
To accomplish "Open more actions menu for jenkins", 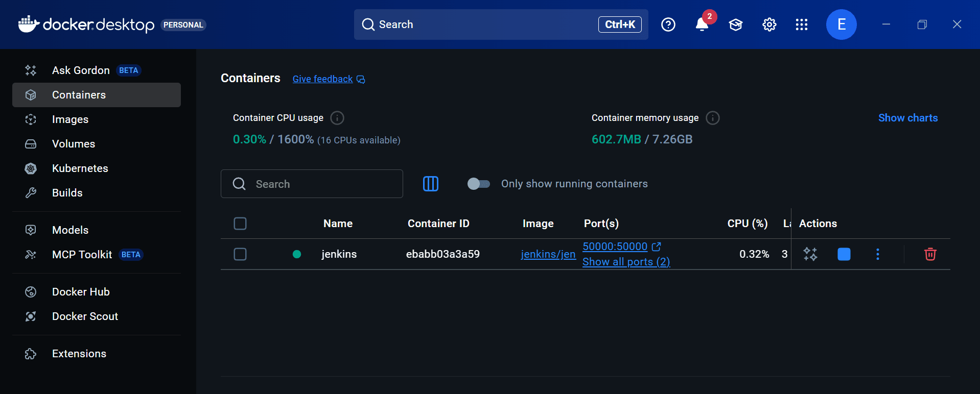I will [x=877, y=254].
